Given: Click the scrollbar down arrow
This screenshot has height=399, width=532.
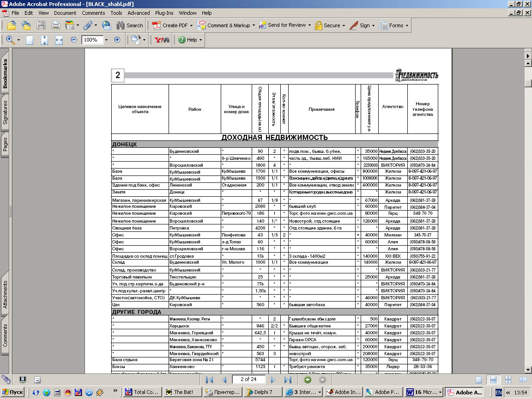Looking at the screenshot, I should pos(528,369).
